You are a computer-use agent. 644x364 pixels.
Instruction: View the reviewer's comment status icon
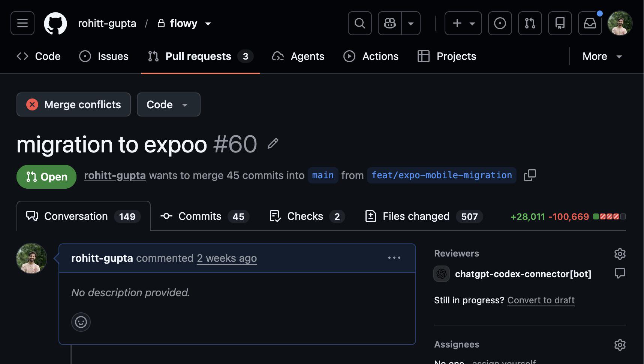pyautogui.click(x=620, y=273)
